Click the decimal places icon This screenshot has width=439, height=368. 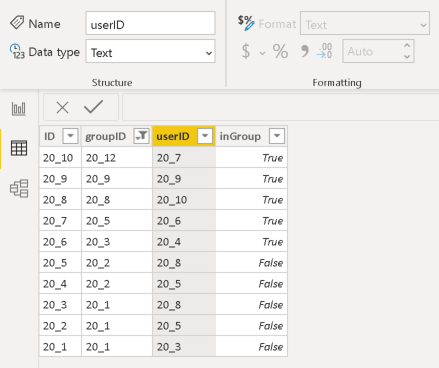pyautogui.click(x=324, y=51)
